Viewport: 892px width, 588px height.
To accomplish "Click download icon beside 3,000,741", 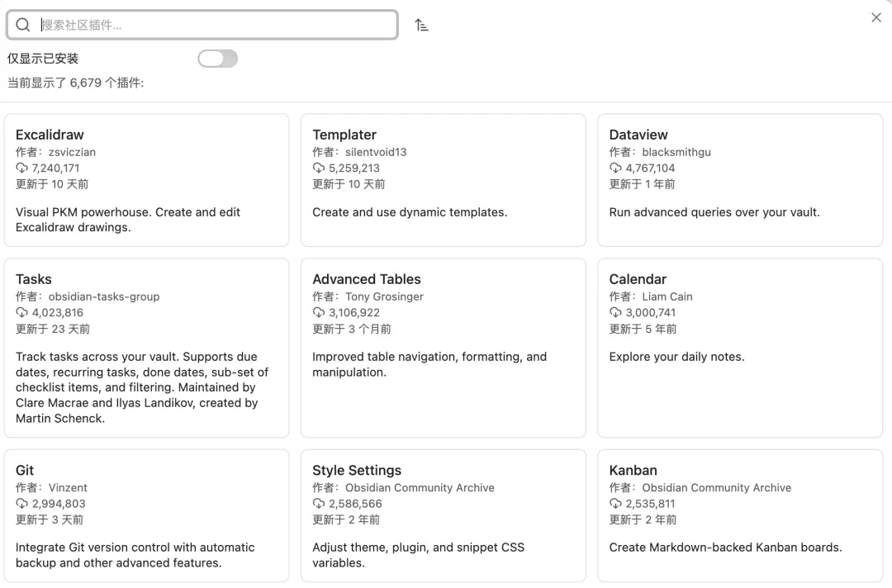I will click(615, 312).
